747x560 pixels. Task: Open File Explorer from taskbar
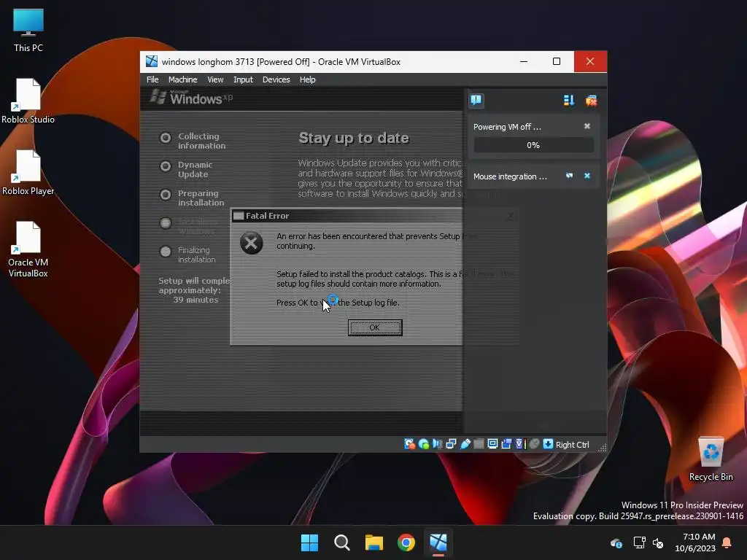coord(374,542)
